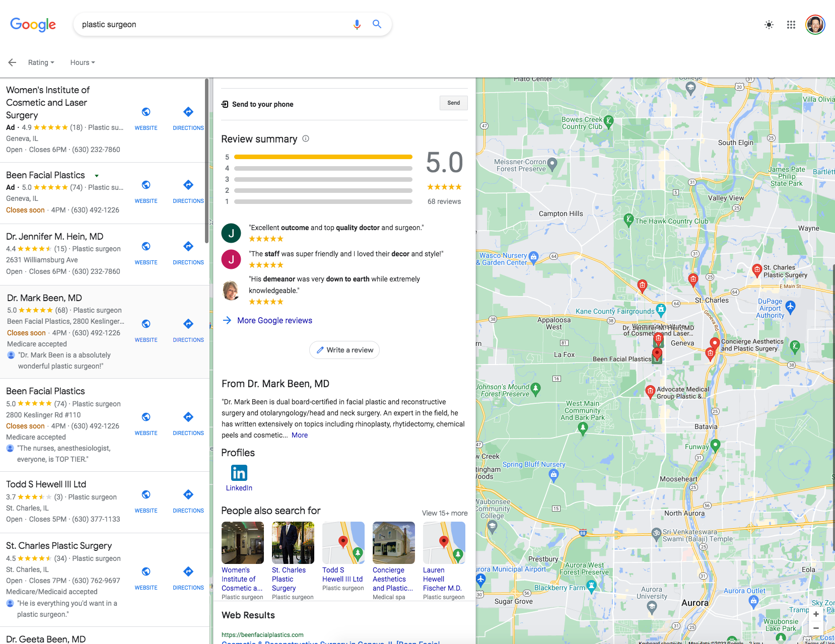Click Send to your phone label

pos(262,104)
